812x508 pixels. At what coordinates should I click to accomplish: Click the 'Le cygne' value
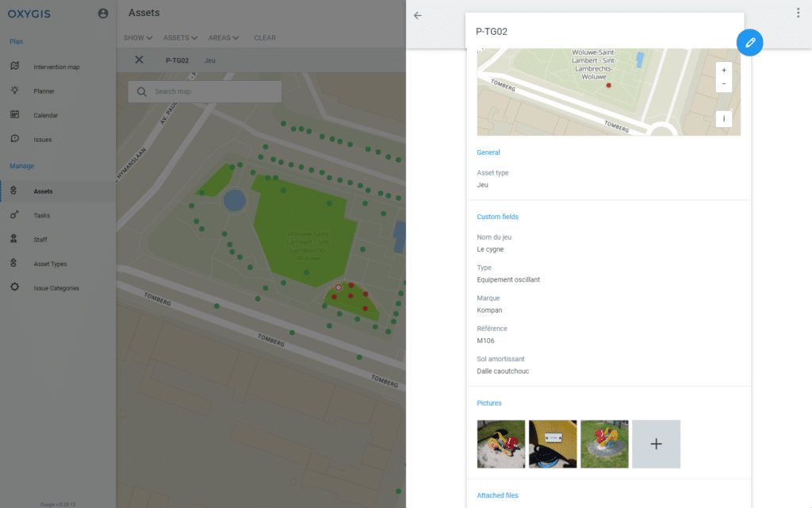tap(490, 249)
